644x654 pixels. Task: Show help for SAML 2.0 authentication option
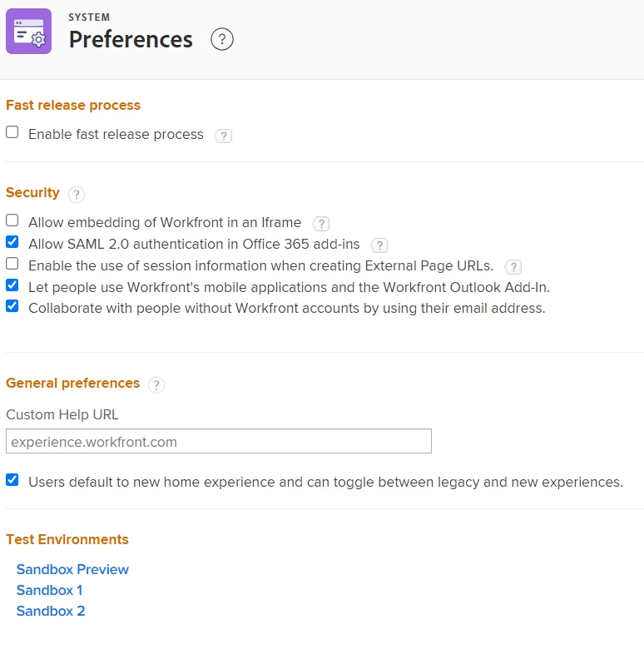[x=379, y=245]
